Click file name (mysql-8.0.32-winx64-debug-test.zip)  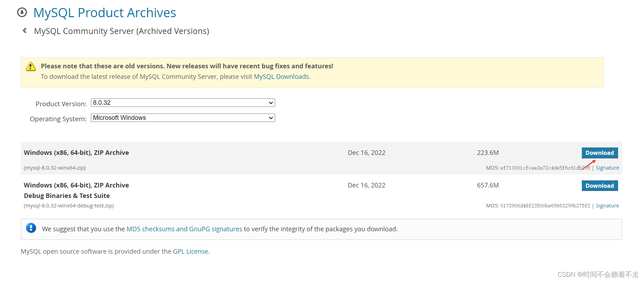click(x=69, y=206)
